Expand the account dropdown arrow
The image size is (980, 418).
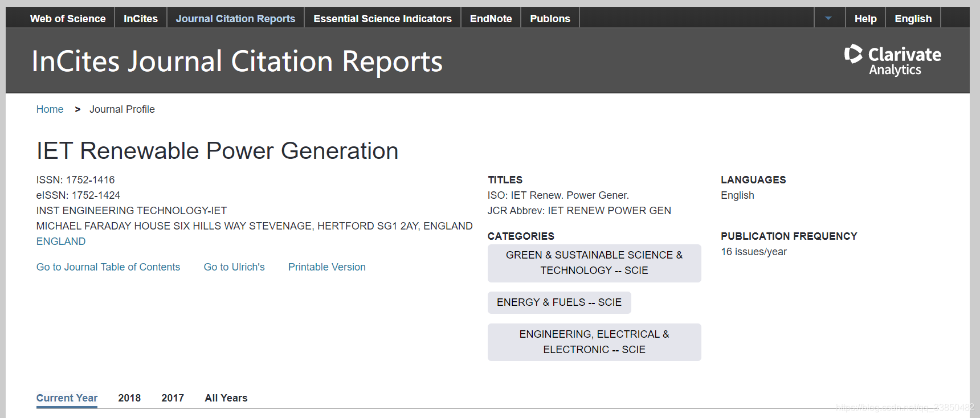pyautogui.click(x=828, y=19)
